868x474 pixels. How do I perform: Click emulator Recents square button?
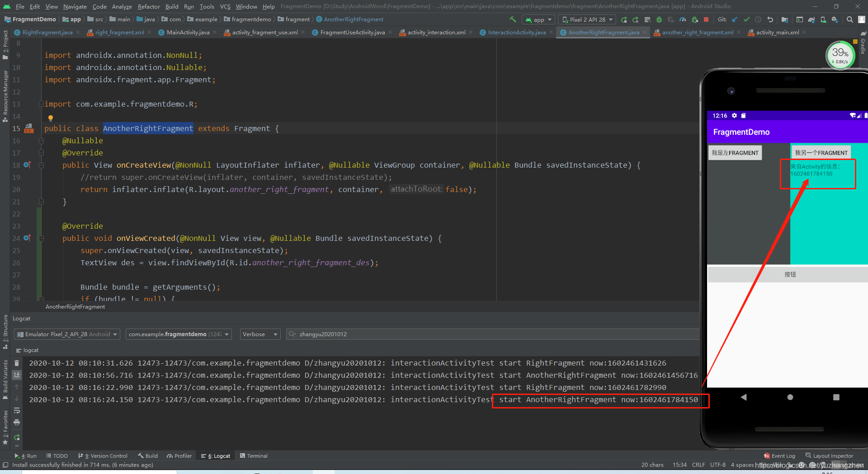pos(836,397)
